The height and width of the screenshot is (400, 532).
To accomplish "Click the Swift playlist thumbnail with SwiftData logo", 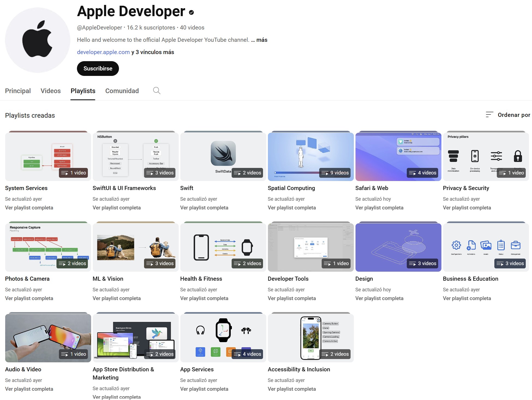I will (x=223, y=157).
